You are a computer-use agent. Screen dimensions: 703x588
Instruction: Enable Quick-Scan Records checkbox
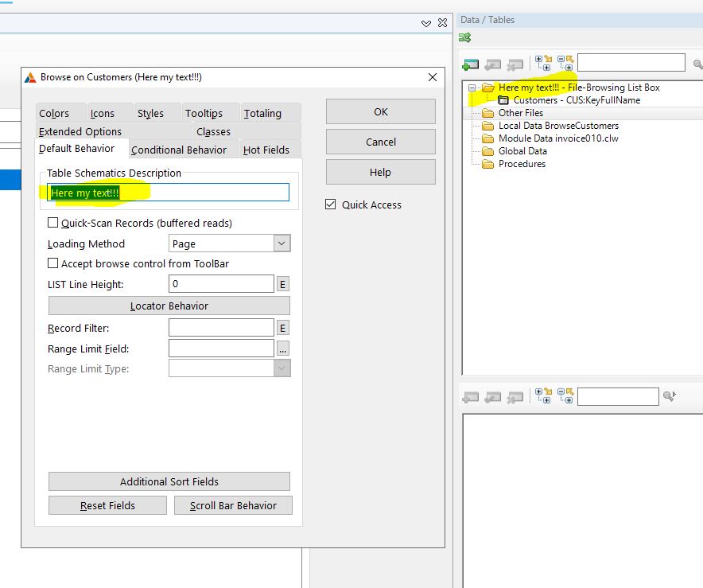(53, 223)
